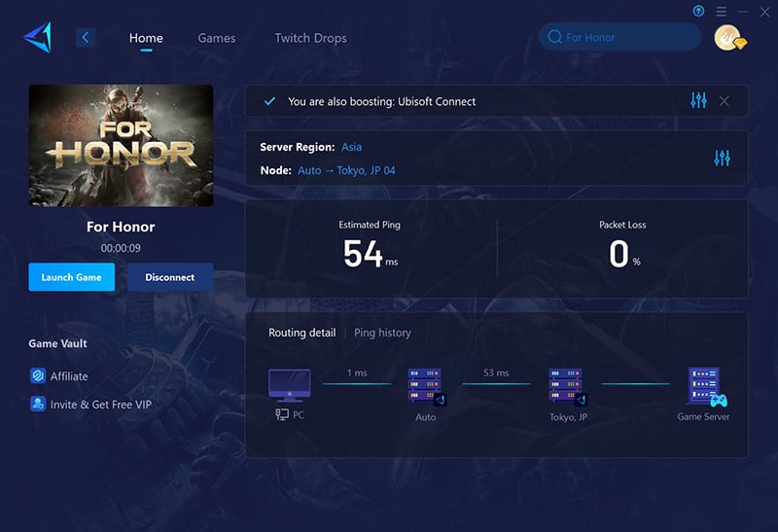Screen dimensions: 778x532
Task: Click the For Honor cover art
Action: (x=121, y=146)
